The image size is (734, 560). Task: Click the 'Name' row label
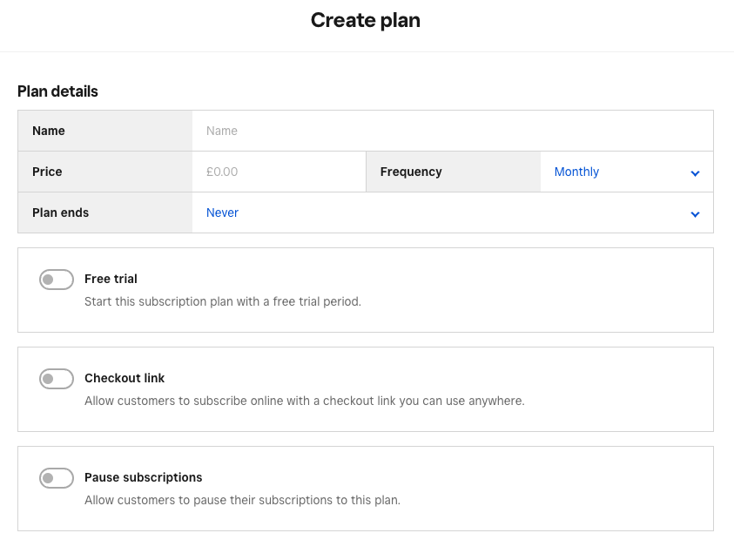[49, 131]
